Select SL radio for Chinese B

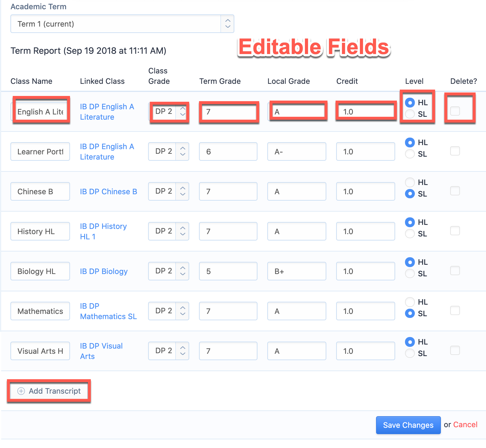tap(410, 194)
